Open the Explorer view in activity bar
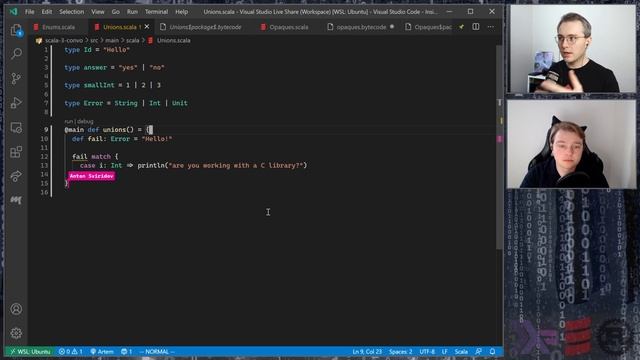 coord(16,30)
